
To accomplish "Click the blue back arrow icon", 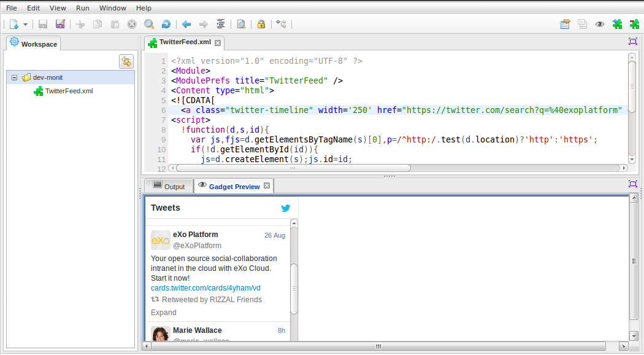I will coord(186,25).
